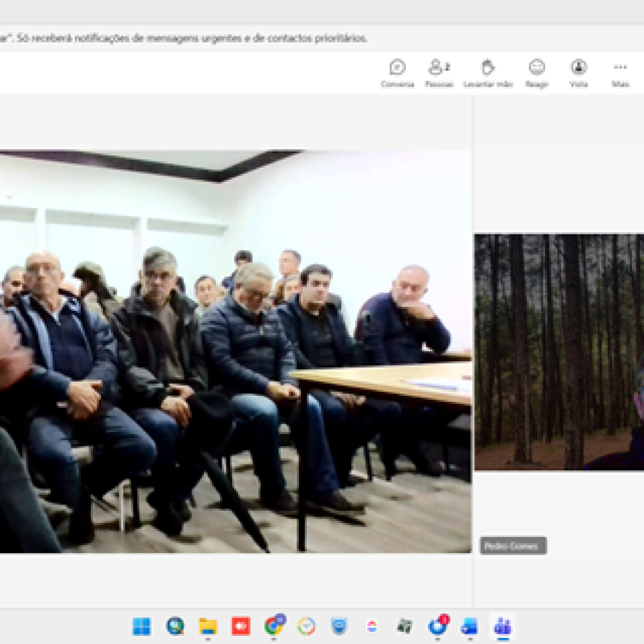The width and height of the screenshot is (644, 644).
Task: Open File Explorer from the taskbar
Action: pyautogui.click(x=208, y=626)
